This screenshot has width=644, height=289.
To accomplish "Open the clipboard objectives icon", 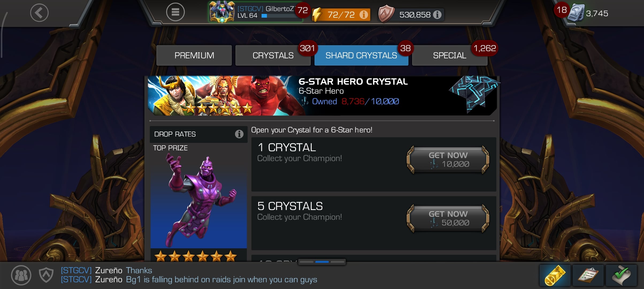I will coord(588,275).
